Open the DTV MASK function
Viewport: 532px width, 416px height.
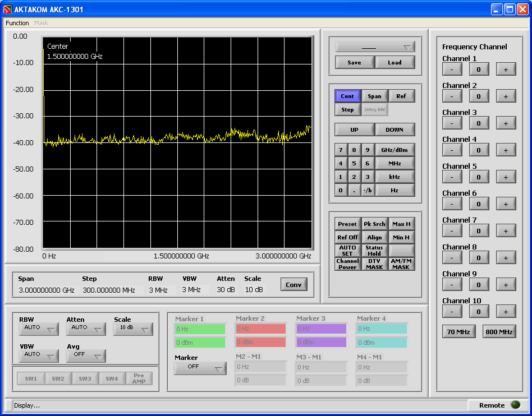[x=374, y=264]
